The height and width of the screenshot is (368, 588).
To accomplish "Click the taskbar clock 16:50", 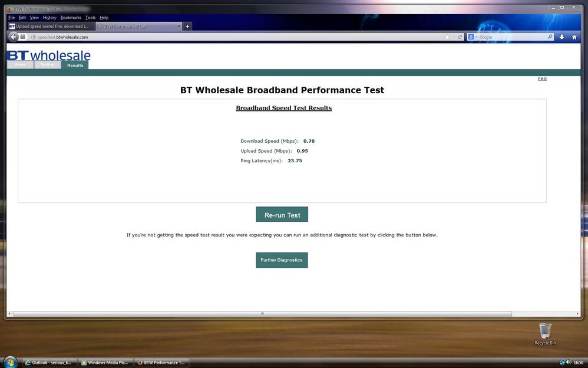I will tap(579, 362).
